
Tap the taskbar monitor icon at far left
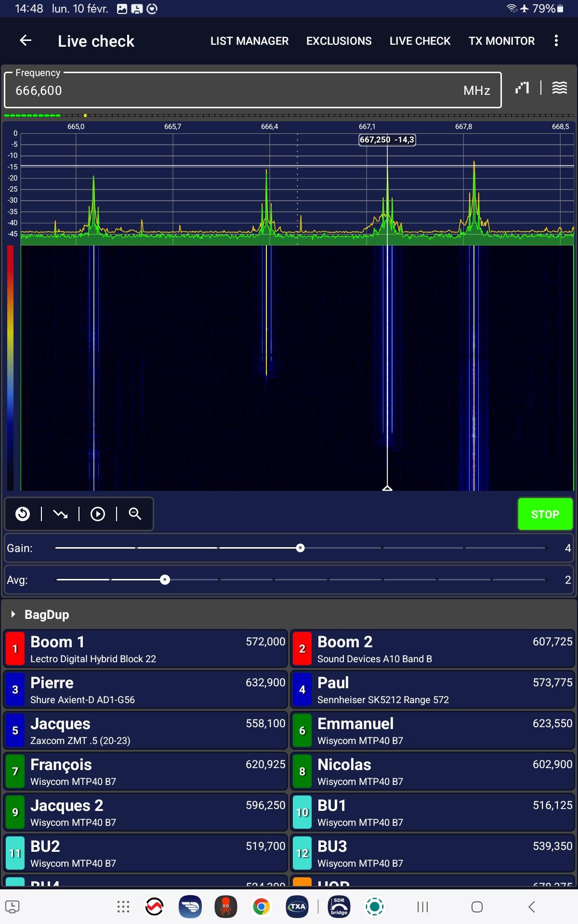(12, 907)
